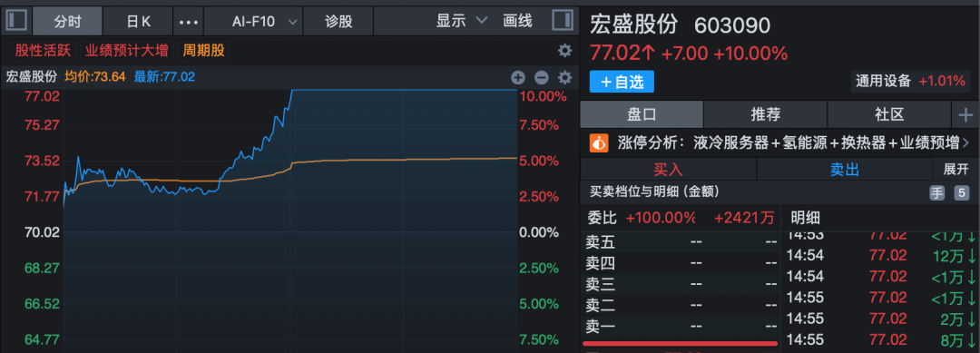
Task: Click the 卖出 sell button
Action: pos(845,169)
